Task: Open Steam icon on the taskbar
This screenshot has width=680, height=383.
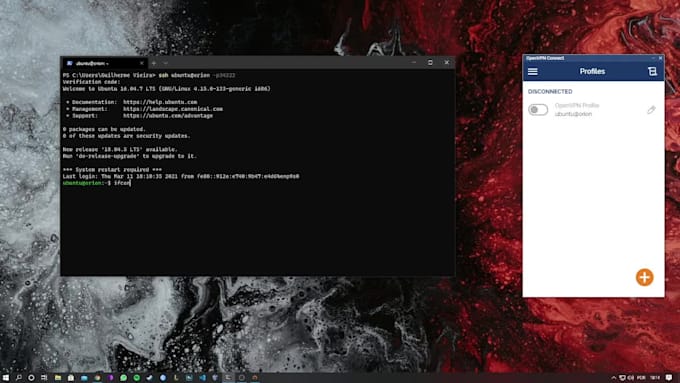Action: (x=150, y=378)
